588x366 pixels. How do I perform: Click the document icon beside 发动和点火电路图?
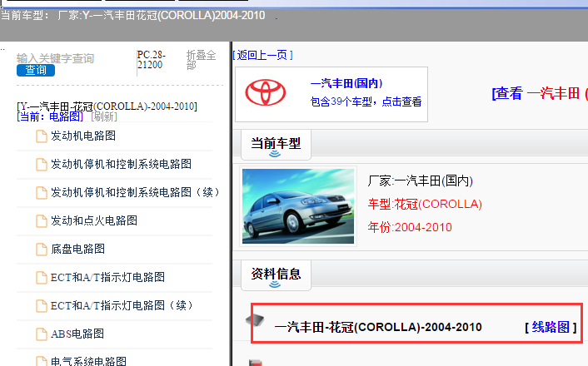pyautogui.click(x=42, y=221)
